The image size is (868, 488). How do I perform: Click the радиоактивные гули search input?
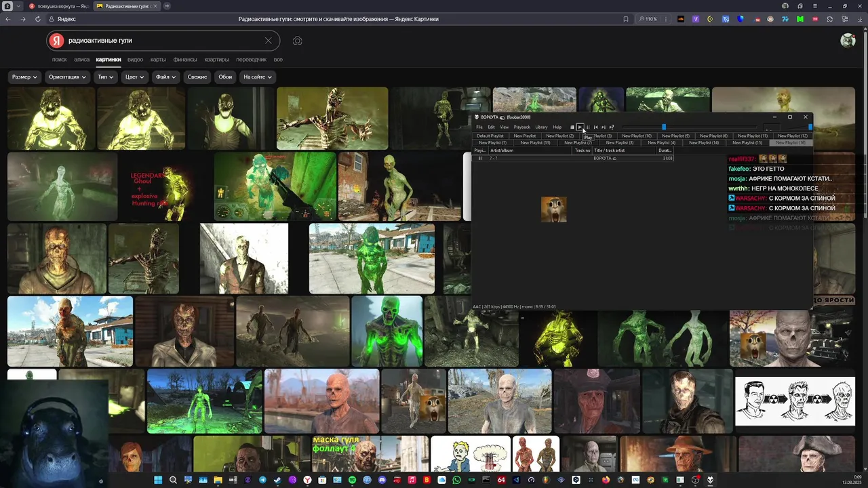pyautogui.click(x=163, y=41)
